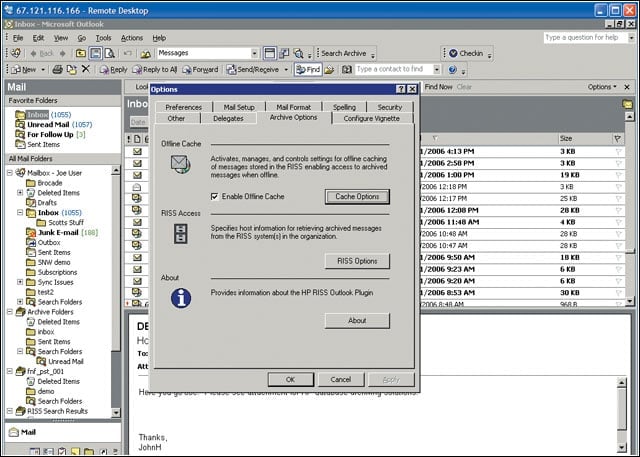The image size is (640, 457).
Task: Click Cancel in the Options dialog
Action: pyautogui.click(x=341, y=379)
